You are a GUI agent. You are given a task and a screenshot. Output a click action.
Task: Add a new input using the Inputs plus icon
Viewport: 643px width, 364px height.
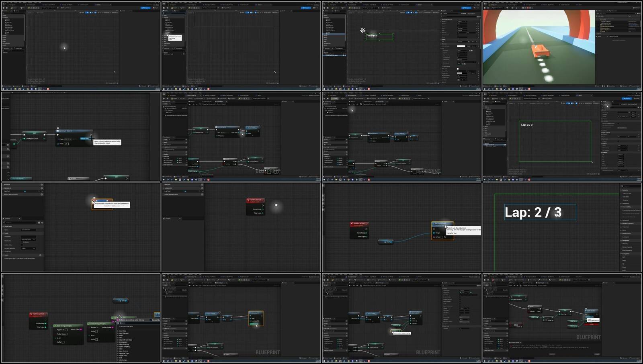coord(40,255)
